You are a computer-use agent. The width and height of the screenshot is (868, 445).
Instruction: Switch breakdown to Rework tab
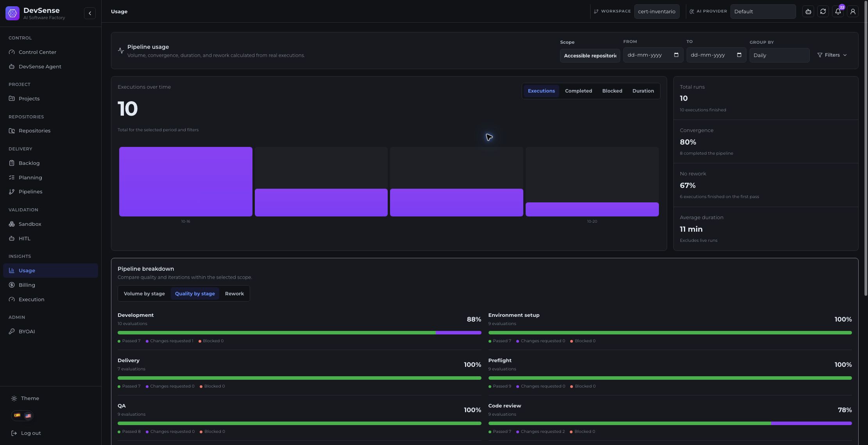[x=234, y=294]
